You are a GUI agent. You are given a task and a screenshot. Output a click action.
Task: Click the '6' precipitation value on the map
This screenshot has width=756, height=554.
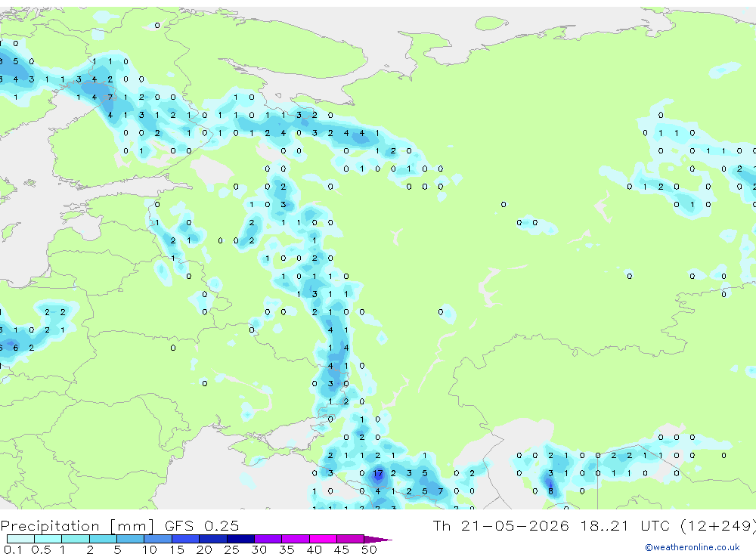click(15, 348)
